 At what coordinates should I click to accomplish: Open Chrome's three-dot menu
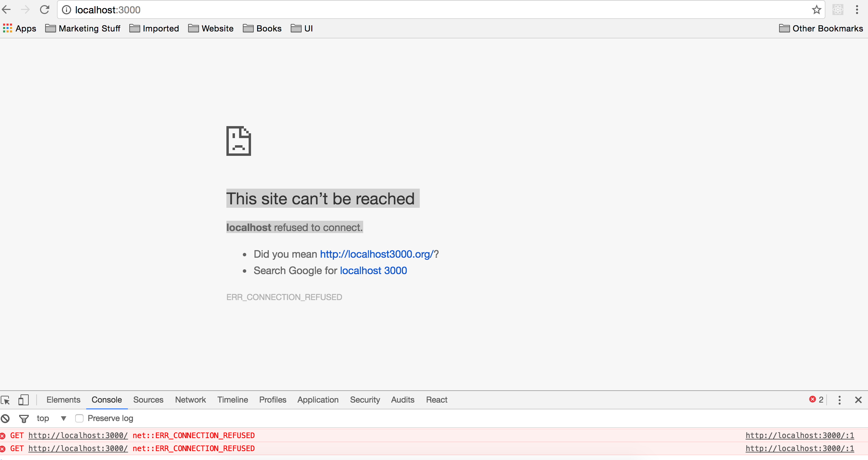point(857,10)
